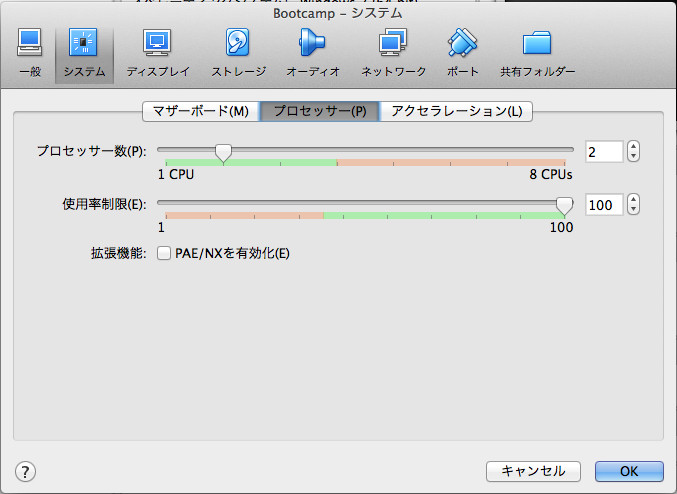Decrease 使用率制限 with stepper down arrow
Image resolution: width=677 pixels, height=494 pixels.
633,209
